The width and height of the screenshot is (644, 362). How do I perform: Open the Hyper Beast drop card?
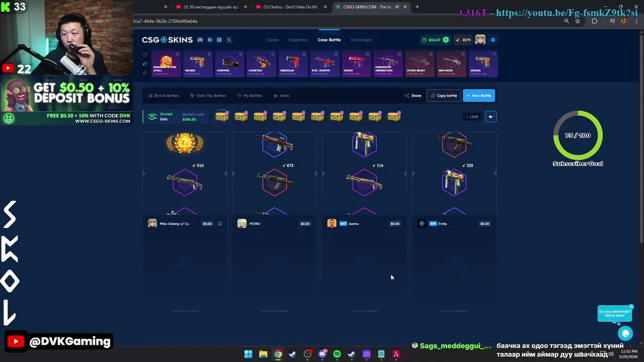(x=420, y=64)
